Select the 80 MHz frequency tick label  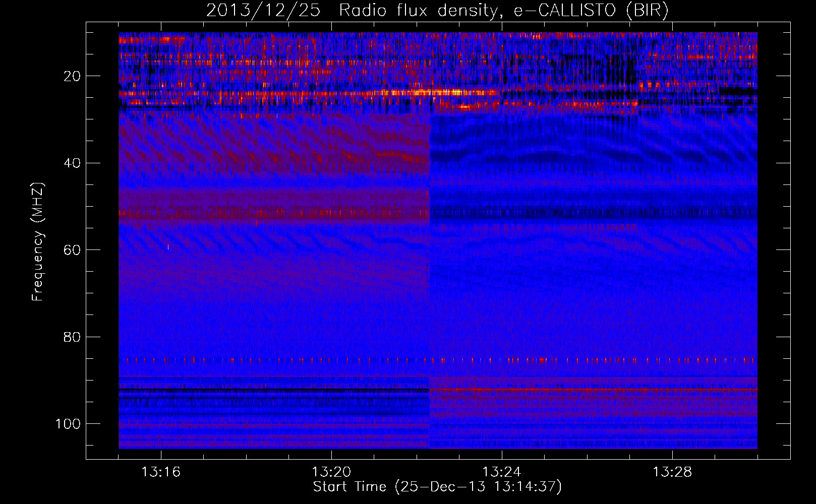click(x=72, y=337)
